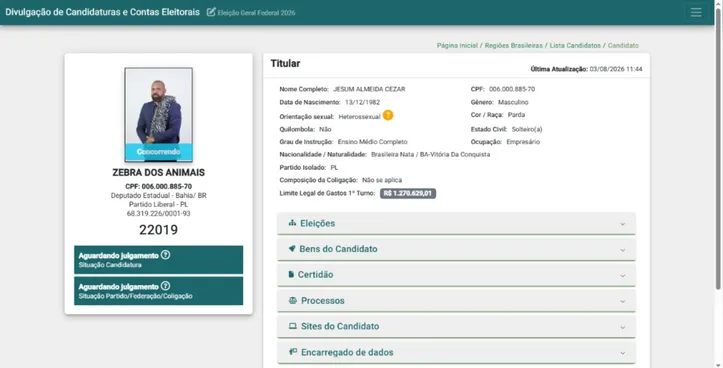Image resolution: width=723 pixels, height=368 pixels.
Task: Click Divulgação de Candidaturas e Contas Eleitorais title
Action: click(x=102, y=12)
